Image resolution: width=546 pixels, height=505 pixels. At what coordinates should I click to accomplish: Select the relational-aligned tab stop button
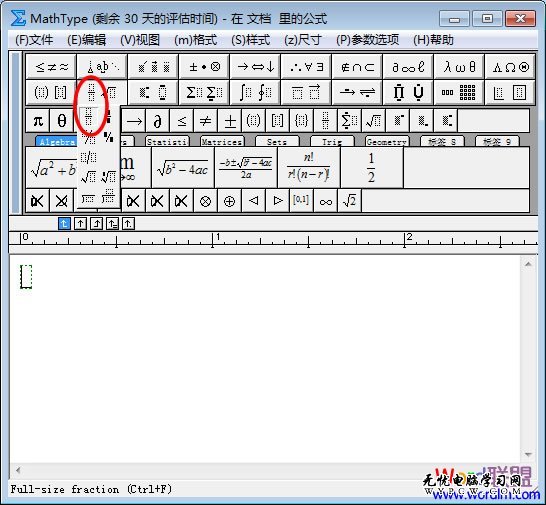(112, 223)
